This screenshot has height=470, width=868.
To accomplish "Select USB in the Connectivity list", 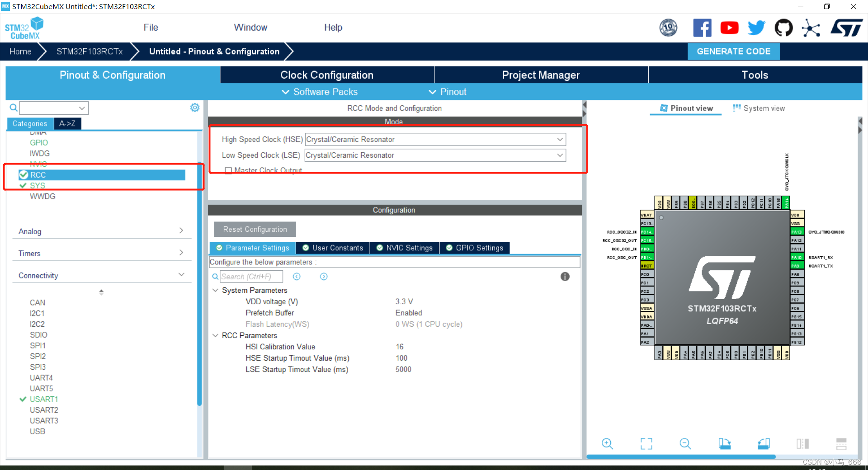I will click(38, 431).
